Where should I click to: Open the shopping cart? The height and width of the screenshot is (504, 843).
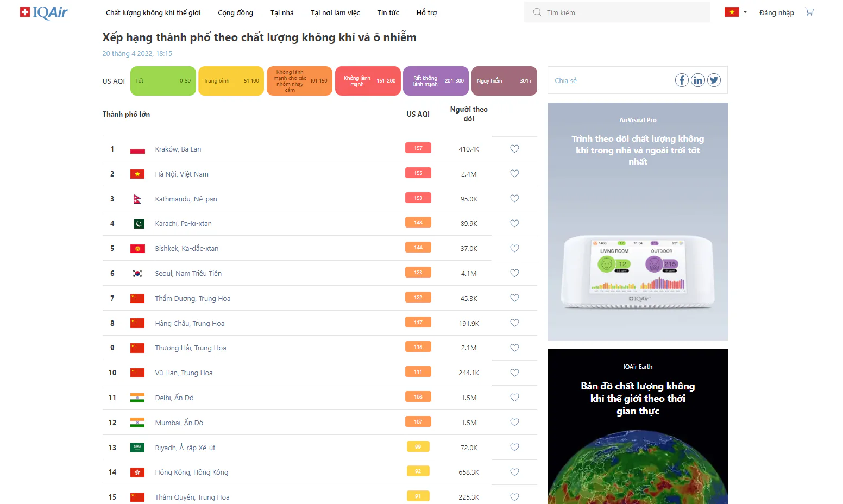pos(809,12)
